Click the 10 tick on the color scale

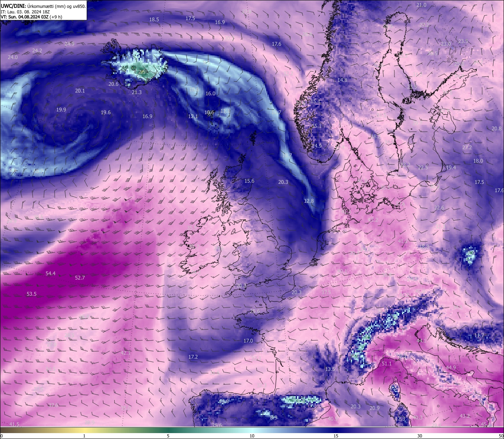pos(252,436)
